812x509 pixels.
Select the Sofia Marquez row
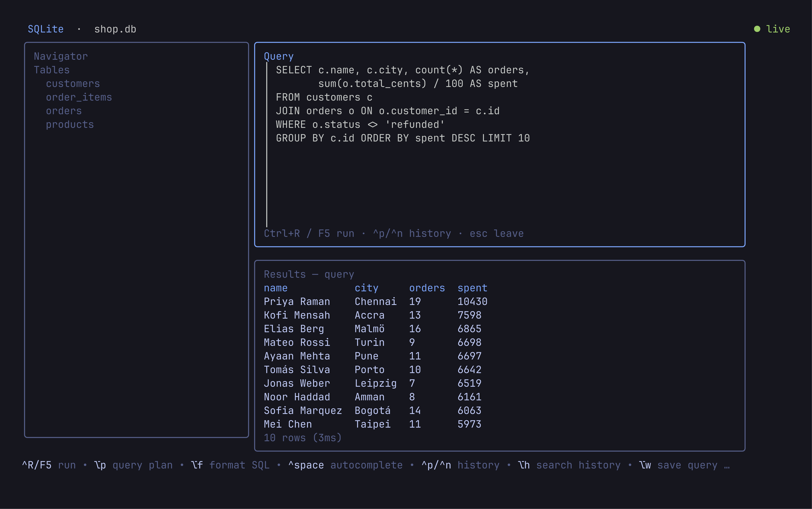point(373,411)
